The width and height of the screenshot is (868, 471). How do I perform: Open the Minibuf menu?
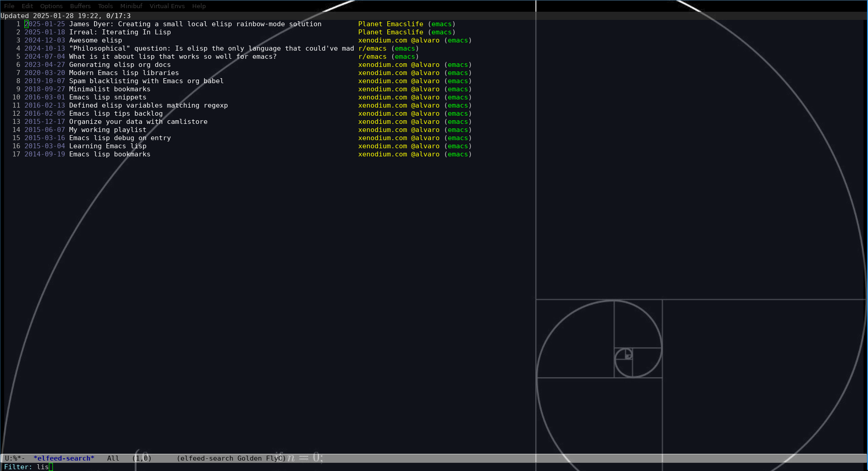[131, 6]
